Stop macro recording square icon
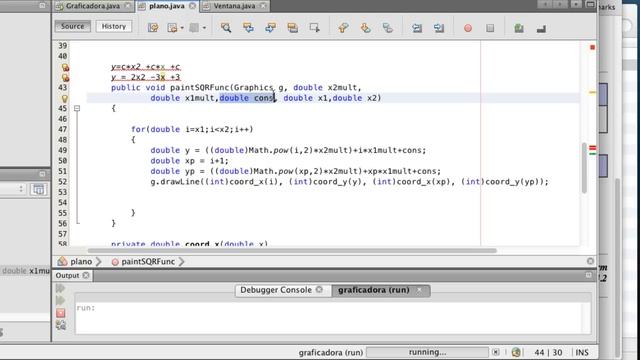Screen dimensions: 640x360 coord(490,28)
